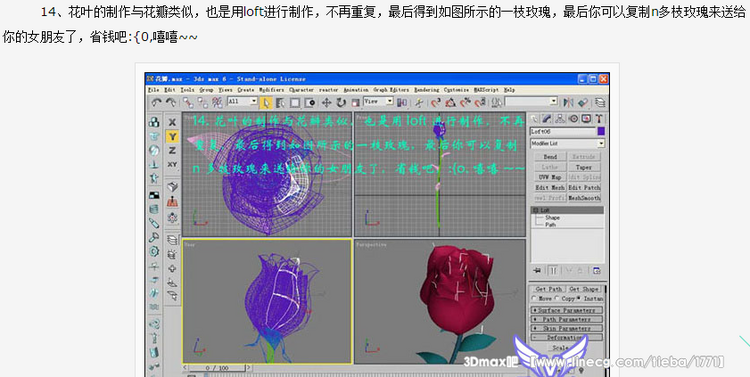Expand the Surface Parameters rollout

click(x=567, y=310)
